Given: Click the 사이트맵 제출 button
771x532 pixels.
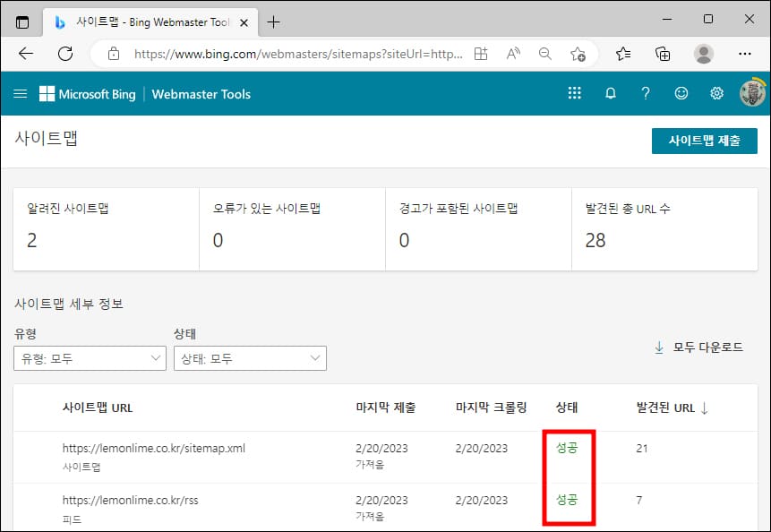Looking at the screenshot, I should [704, 141].
